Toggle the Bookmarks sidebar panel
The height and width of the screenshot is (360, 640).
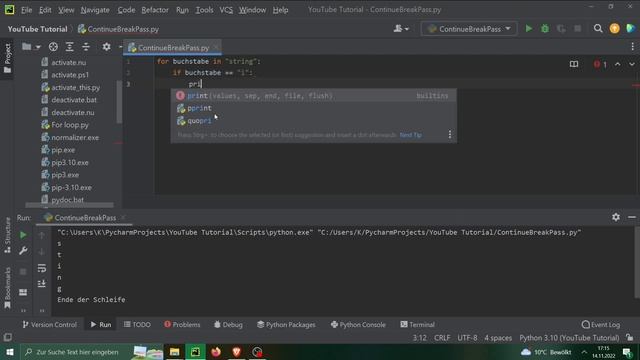click(x=7, y=288)
